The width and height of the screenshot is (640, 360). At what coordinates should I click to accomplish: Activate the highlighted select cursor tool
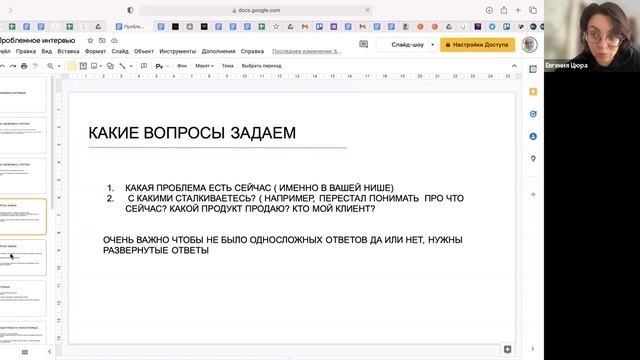click(x=72, y=66)
